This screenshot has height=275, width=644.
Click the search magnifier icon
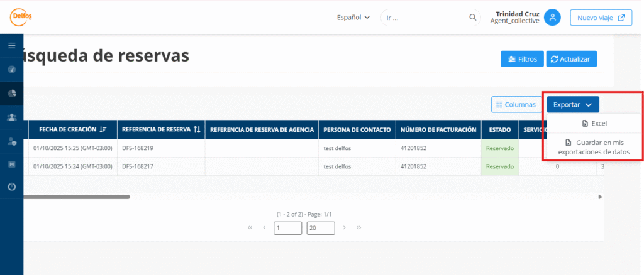point(473,18)
